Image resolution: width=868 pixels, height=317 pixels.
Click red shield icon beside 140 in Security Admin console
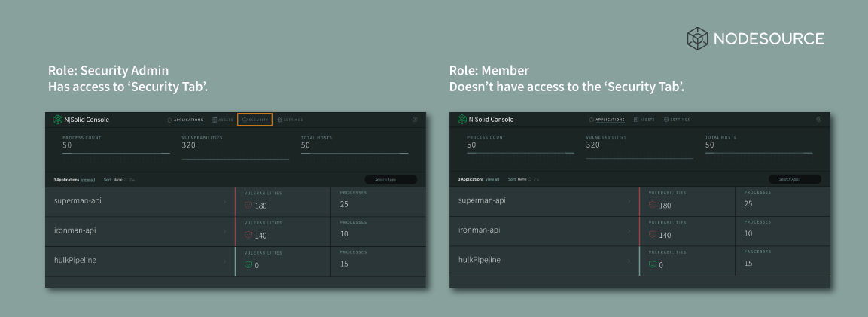(248, 235)
